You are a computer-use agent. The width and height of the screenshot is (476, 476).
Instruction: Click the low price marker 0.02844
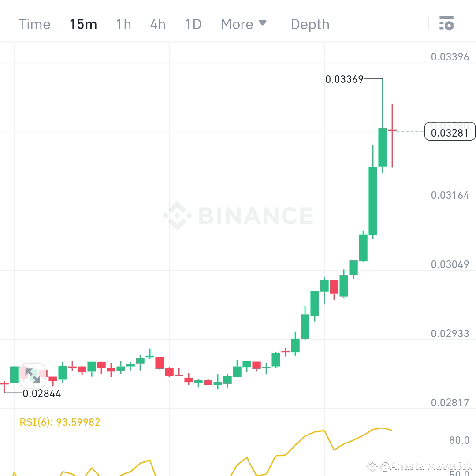click(42, 394)
